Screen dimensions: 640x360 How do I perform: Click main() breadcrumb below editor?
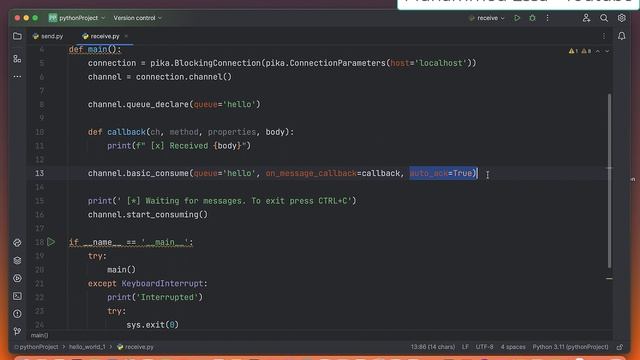coord(40,336)
